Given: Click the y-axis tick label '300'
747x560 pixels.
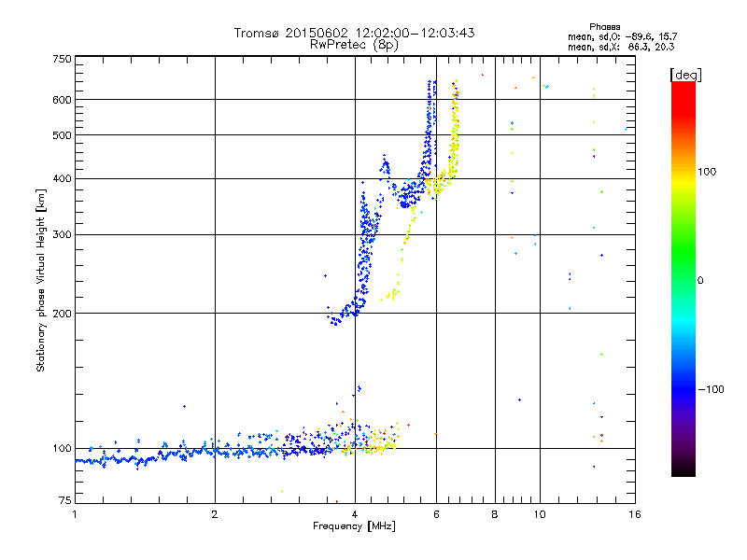Looking at the screenshot, I should [63, 235].
